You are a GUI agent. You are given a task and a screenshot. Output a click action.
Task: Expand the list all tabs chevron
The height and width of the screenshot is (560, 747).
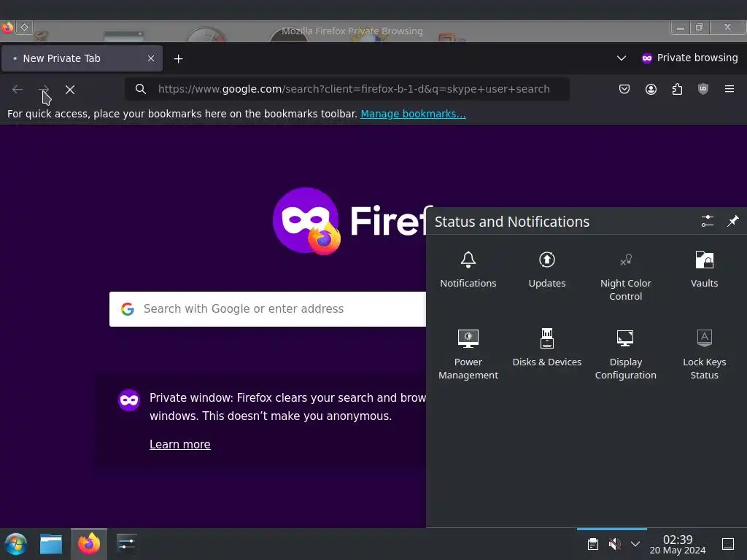tap(622, 58)
